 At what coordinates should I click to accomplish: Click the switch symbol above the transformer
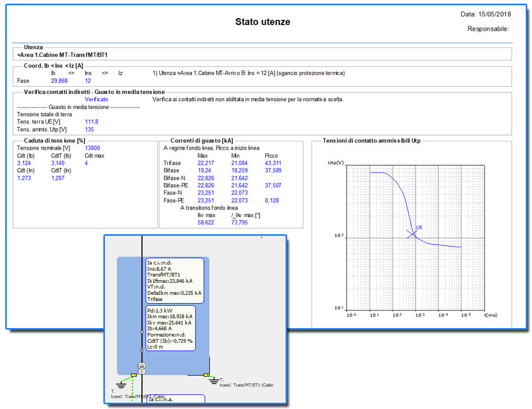(142, 351)
